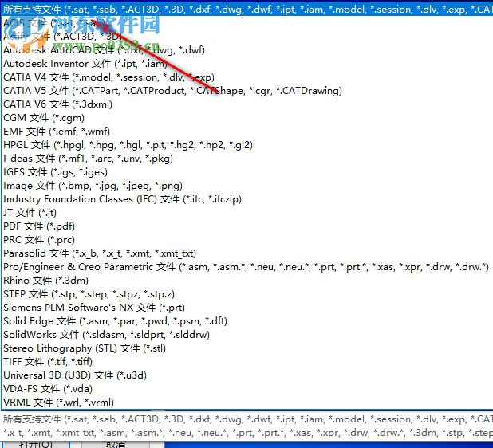Select Autodesk AutoCAD 文件 filter

pos(247,50)
